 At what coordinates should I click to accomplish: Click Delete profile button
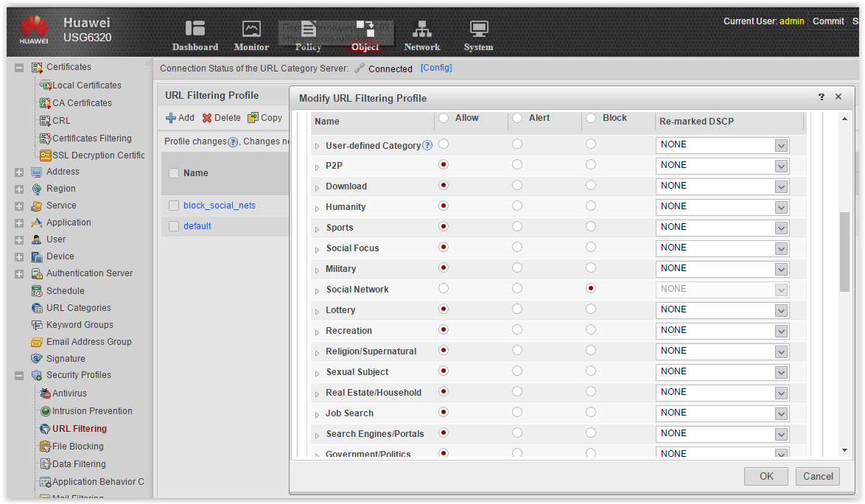click(221, 118)
